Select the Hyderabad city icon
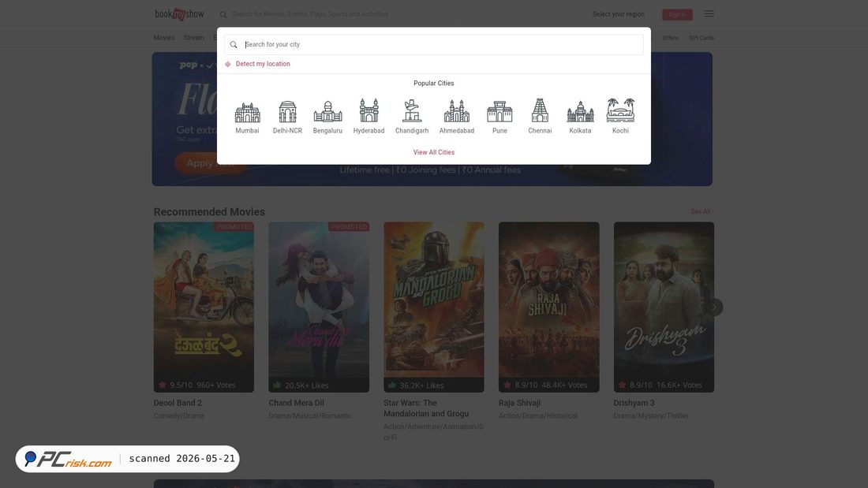The image size is (868, 488). tap(369, 110)
